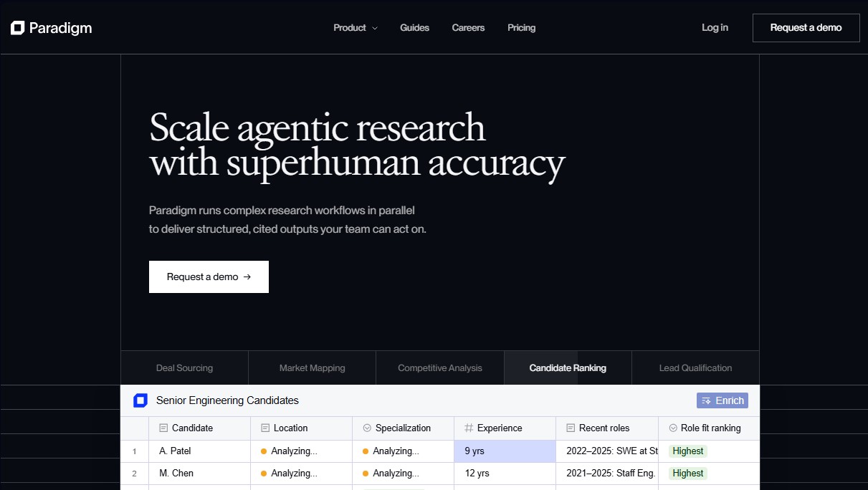Click the text icon in Recent roles header
The width and height of the screenshot is (868, 490).
click(x=571, y=428)
